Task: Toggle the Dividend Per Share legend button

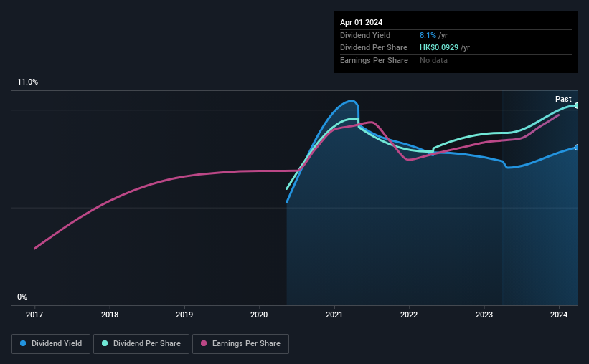Action: tap(141, 344)
